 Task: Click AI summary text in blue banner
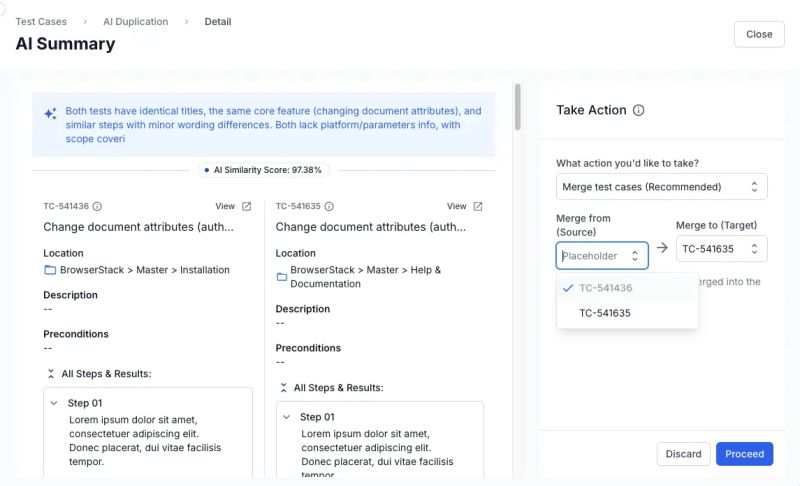tap(273, 124)
